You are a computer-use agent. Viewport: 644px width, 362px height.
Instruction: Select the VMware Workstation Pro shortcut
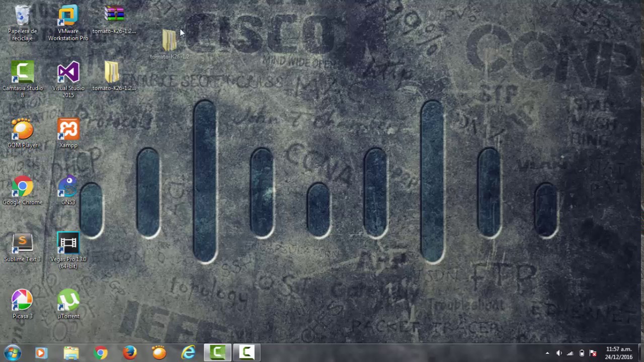[68, 23]
